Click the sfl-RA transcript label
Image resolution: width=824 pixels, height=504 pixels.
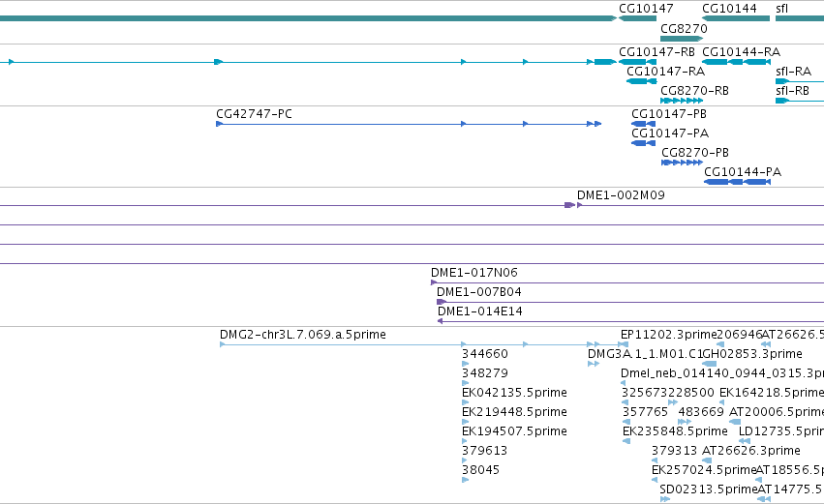pos(794,72)
